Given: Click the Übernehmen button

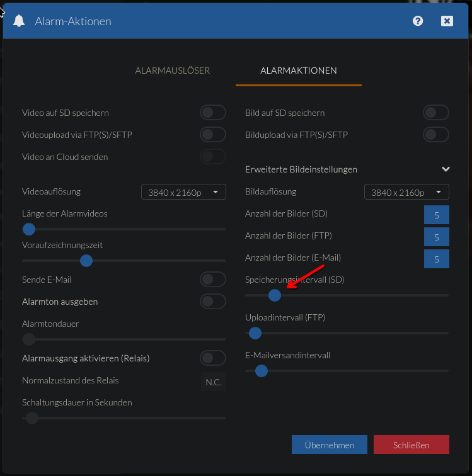Looking at the screenshot, I should (329, 445).
